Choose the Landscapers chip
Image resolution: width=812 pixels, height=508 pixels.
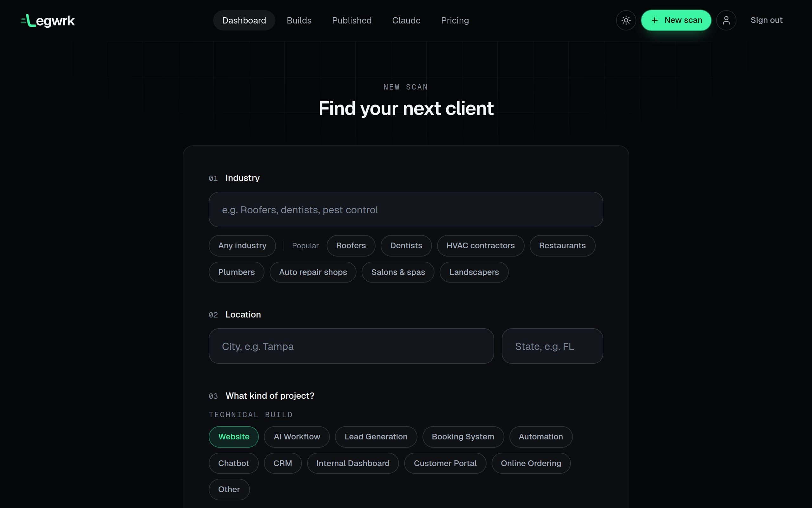click(474, 272)
